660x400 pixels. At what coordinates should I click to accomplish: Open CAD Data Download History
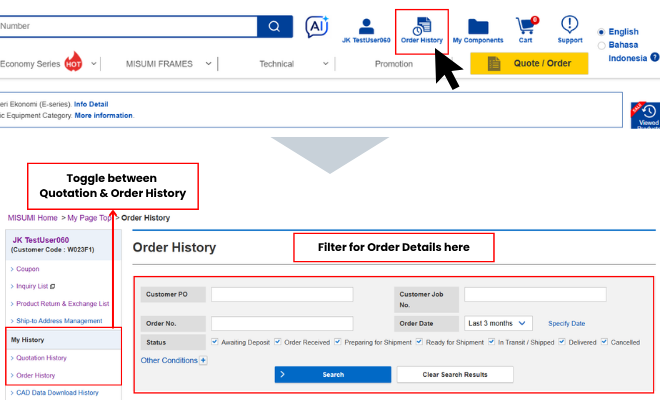tap(57, 393)
